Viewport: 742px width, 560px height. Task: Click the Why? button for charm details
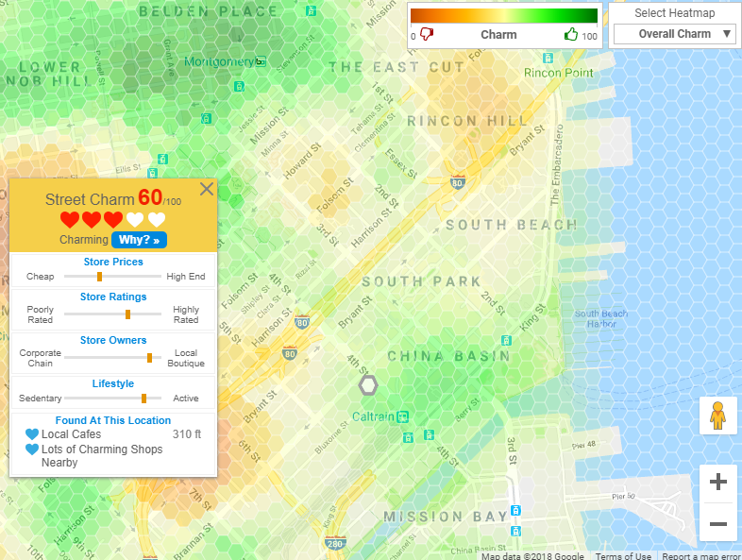pyautogui.click(x=139, y=240)
